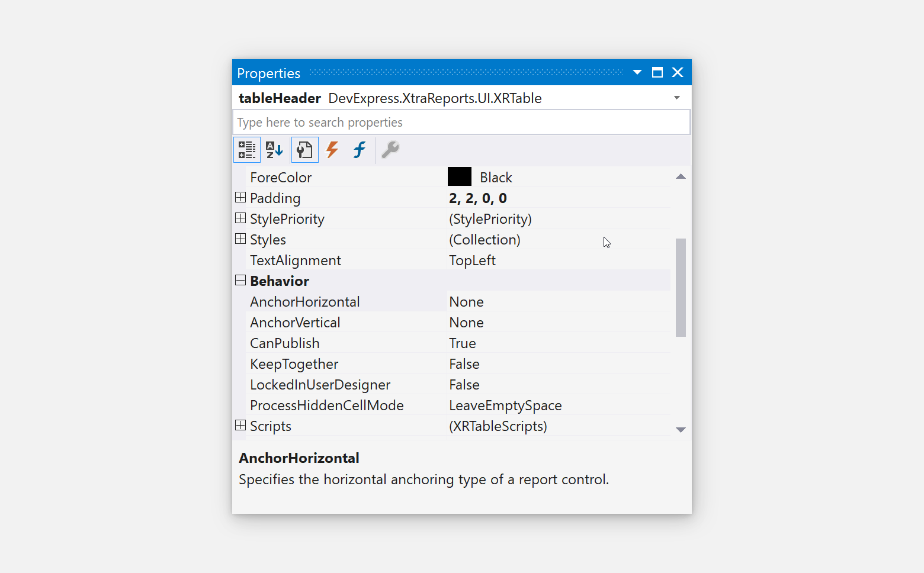Click the CanPublish True value
The height and width of the screenshot is (573, 924).
tap(463, 343)
